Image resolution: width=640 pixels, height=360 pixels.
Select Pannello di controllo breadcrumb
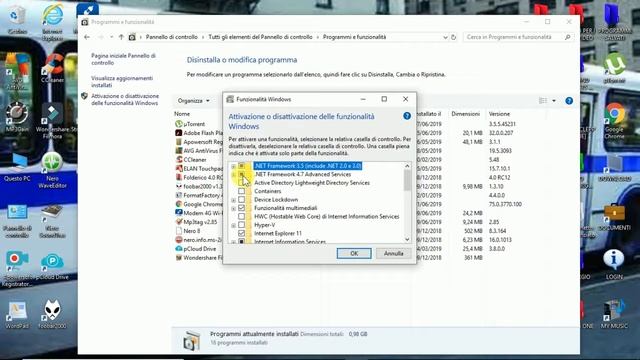click(171, 37)
